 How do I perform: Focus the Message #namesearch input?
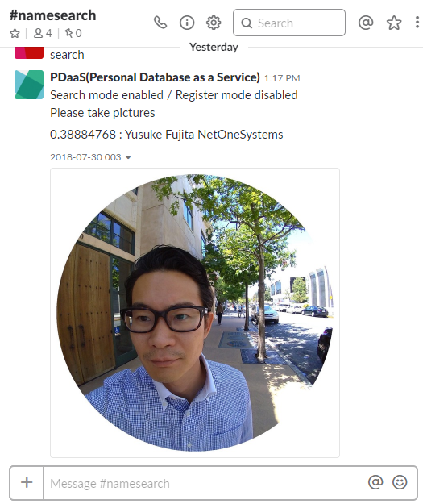click(204, 483)
